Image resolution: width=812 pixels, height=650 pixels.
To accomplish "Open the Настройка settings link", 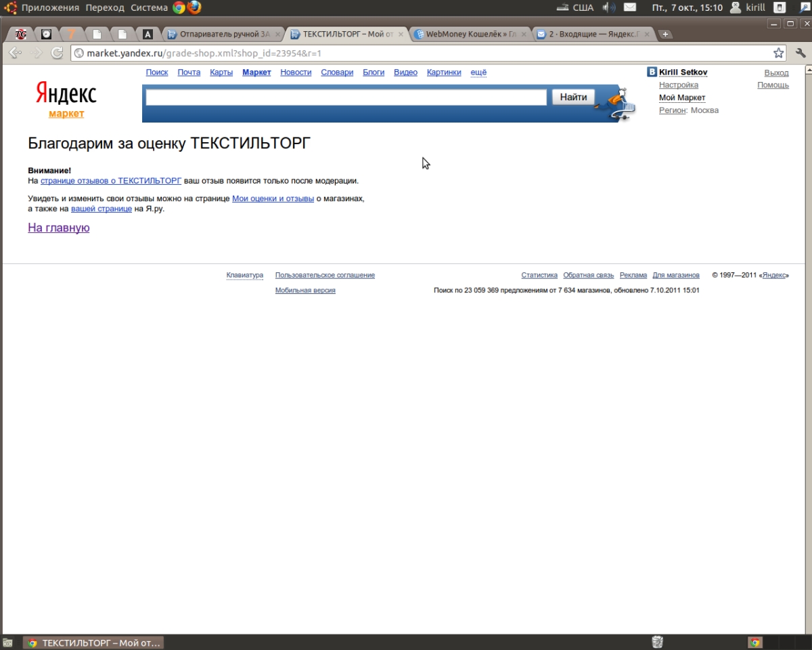I will click(679, 85).
